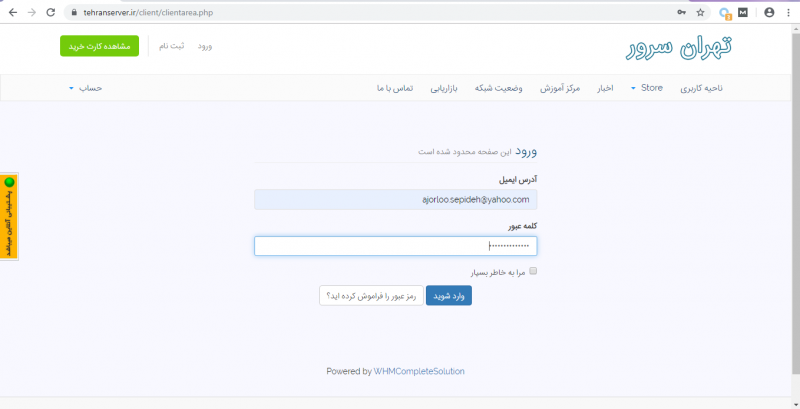
Task: Click the browser forward arrow
Action: [31, 13]
